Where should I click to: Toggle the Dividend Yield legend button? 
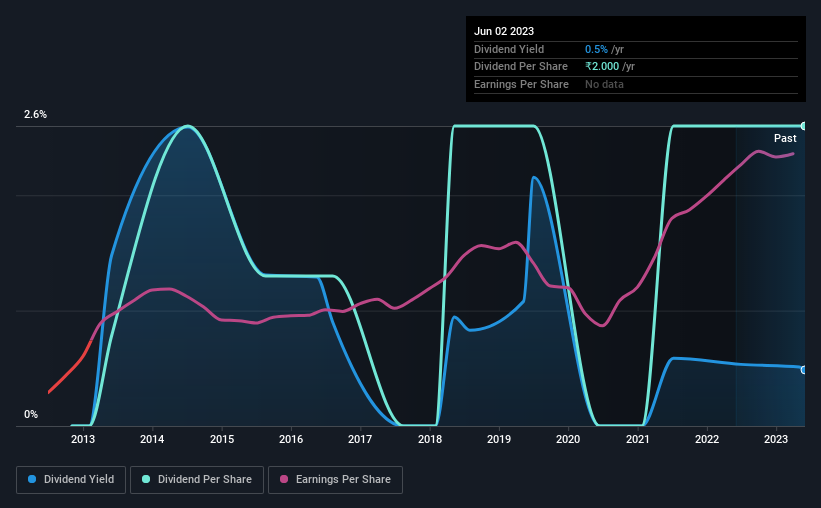pos(71,480)
